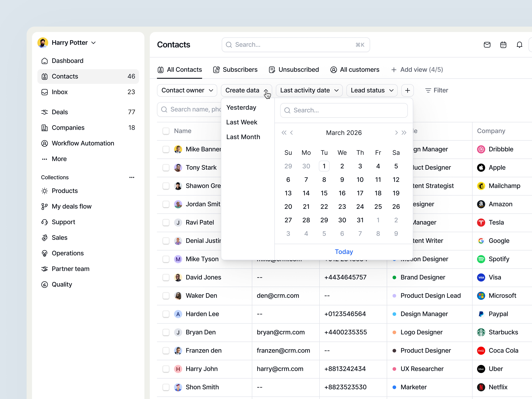Click Workflow Automation icon in sidebar
This screenshot has width=532, height=399.
44,143
